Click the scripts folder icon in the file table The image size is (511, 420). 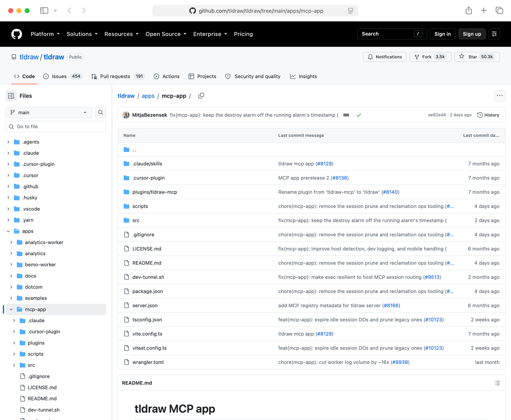tap(126, 206)
